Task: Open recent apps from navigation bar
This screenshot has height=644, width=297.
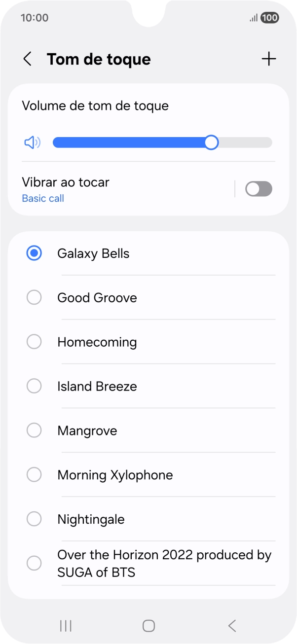Action: tap(66, 626)
